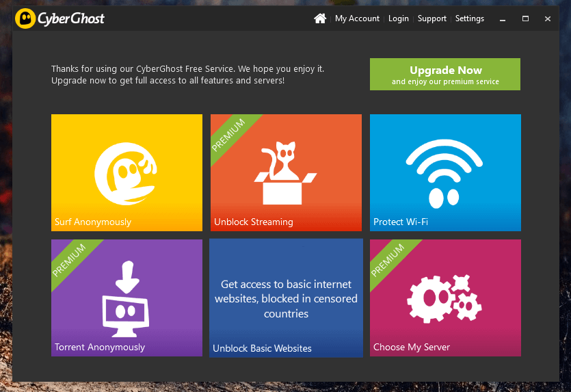
Task: Click the download monitor Torrent Anonymously icon
Action: tap(126, 299)
